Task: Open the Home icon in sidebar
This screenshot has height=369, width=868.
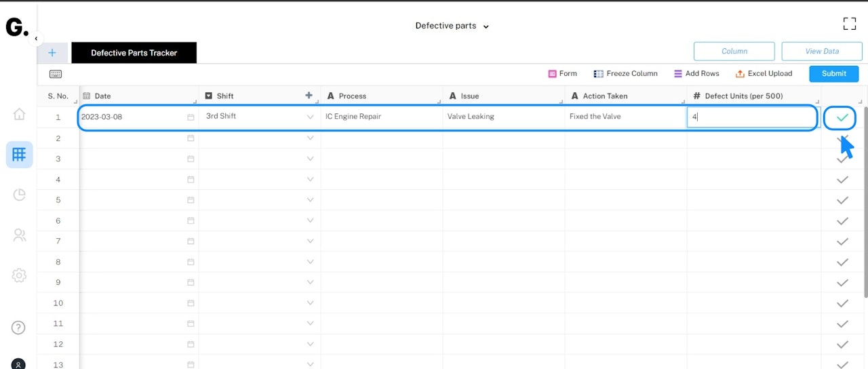Action: coord(19,114)
